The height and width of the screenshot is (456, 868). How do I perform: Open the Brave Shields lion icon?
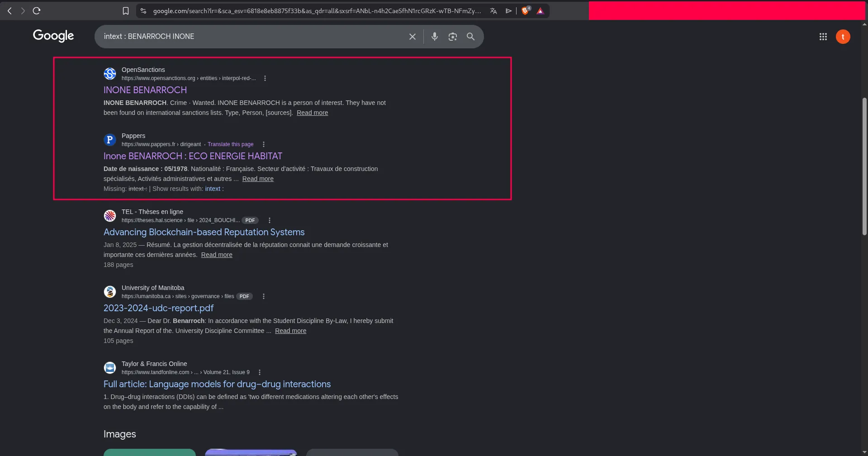pyautogui.click(x=525, y=11)
